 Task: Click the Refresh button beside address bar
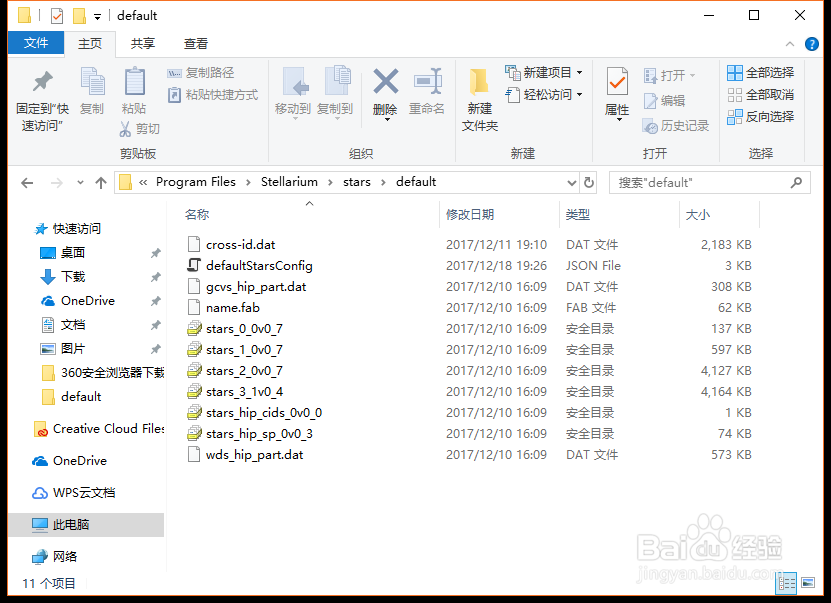click(x=589, y=183)
